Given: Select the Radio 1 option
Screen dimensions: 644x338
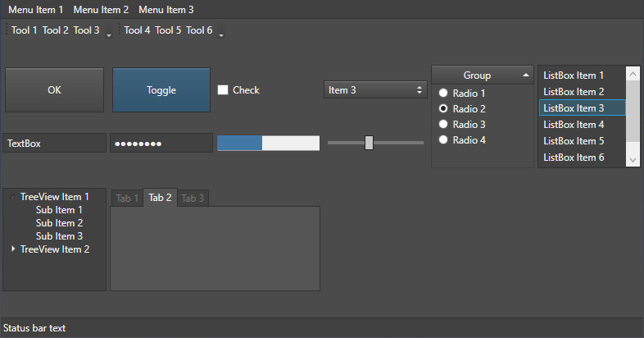Looking at the screenshot, I should [x=462, y=93].
